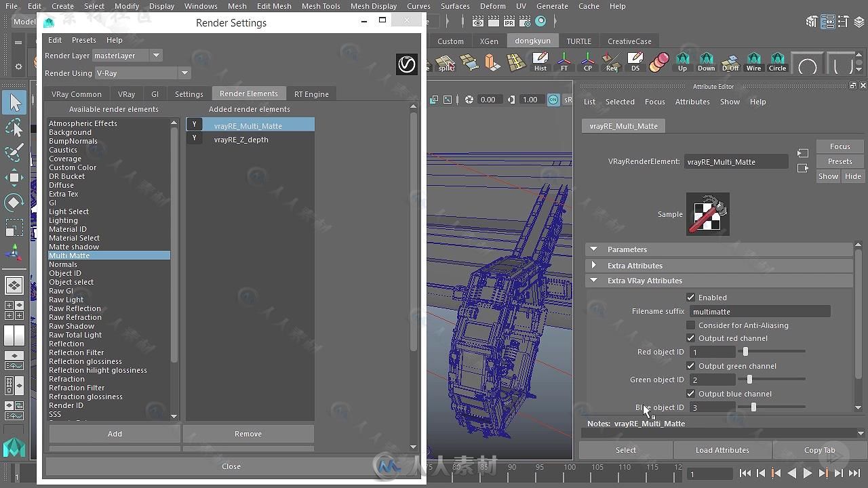Viewport: 868px width, 488px height.
Task: Toggle Output blue channel
Action: coord(690,394)
